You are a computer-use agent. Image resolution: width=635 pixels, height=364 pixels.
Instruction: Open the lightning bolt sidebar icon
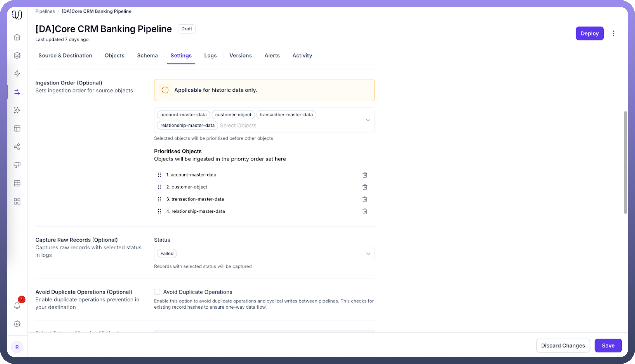coord(17,74)
